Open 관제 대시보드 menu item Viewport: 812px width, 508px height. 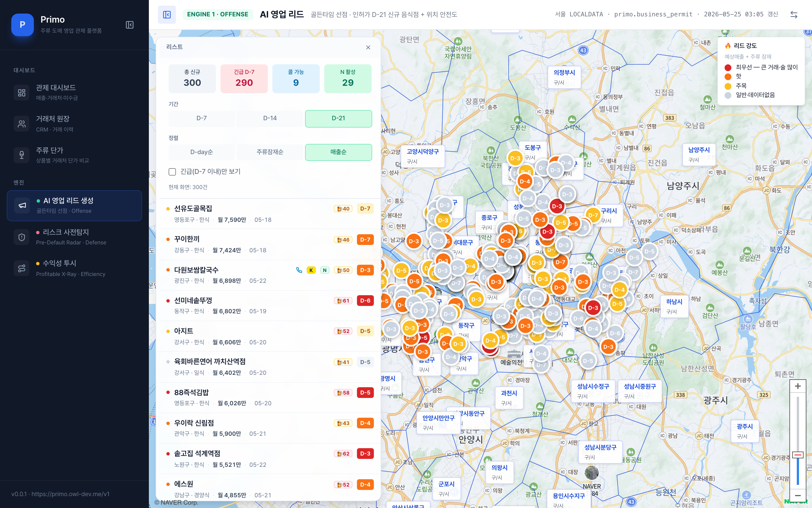pos(74,92)
